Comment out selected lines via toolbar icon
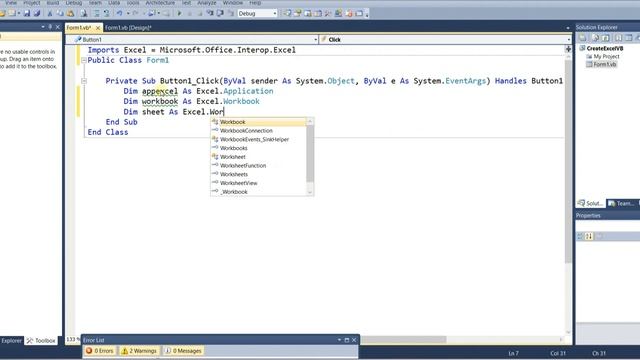The height and width of the screenshot is (360, 640). [x=96, y=13]
